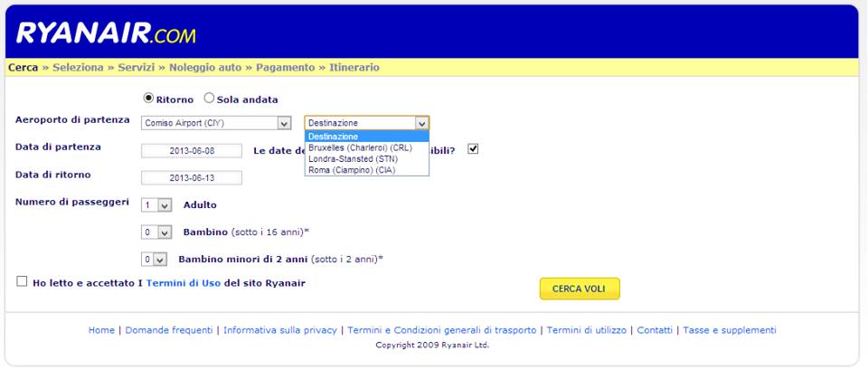Check the Termini di Uso acceptance checkbox
Image resolution: width=868 pixels, height=370 pixels.
point(22,281)
